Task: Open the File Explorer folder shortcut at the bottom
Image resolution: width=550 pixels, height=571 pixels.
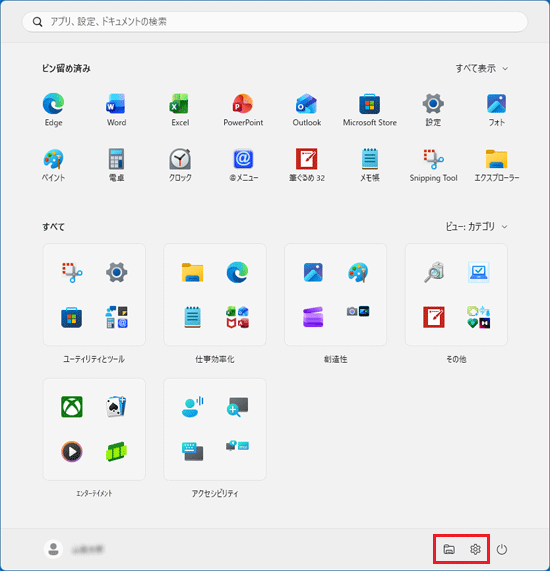Action: (x=449, y=549)
